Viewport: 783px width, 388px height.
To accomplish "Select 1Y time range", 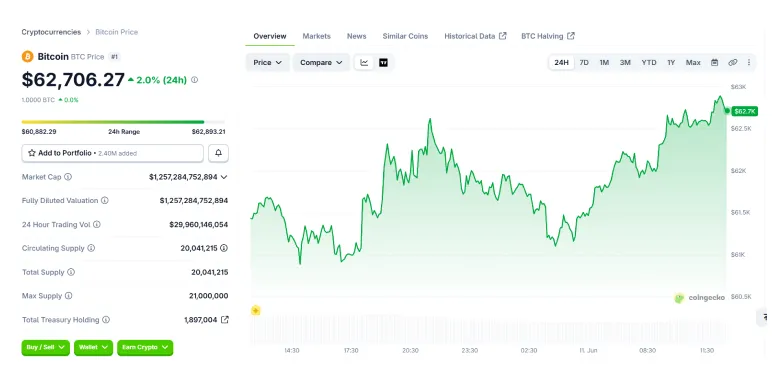I will (671, 62).
